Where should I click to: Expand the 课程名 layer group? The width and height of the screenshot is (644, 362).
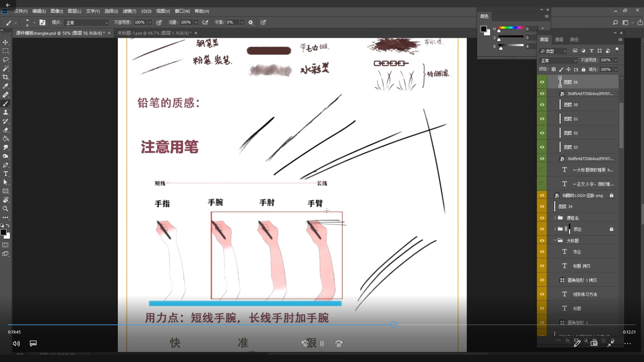point(555,218)
